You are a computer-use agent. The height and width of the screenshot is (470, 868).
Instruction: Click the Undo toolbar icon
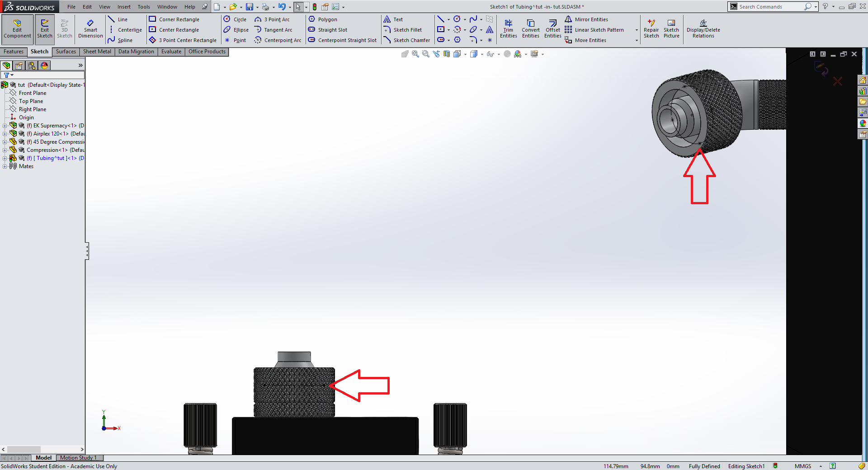click(282, 7)
